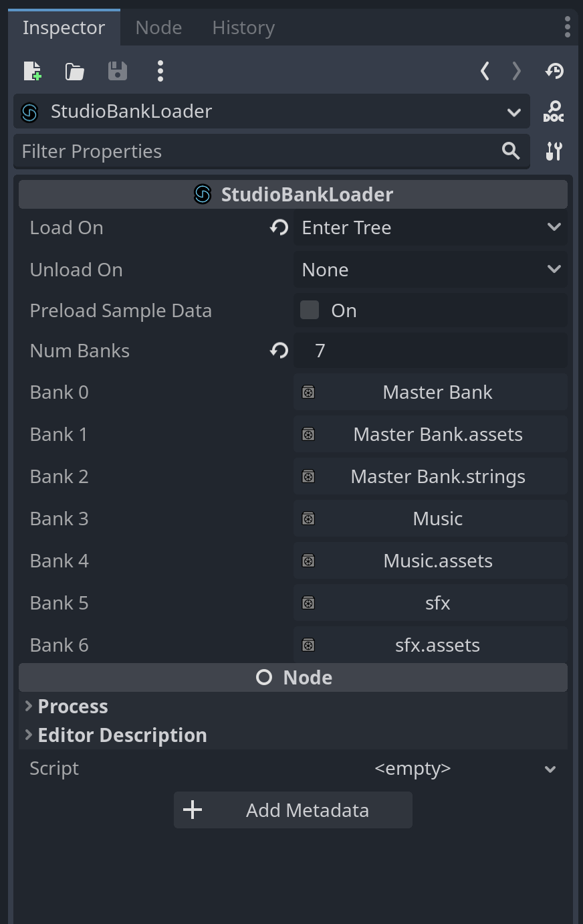Enable the Preload Sample Data checkbox

click(310, 310)
